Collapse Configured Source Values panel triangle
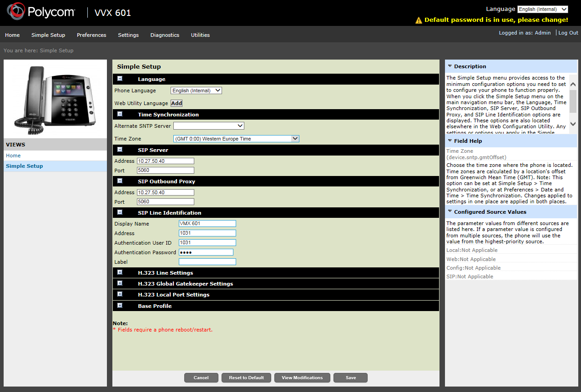The height and width of the screenshot is (392, 581). (450, 211)
